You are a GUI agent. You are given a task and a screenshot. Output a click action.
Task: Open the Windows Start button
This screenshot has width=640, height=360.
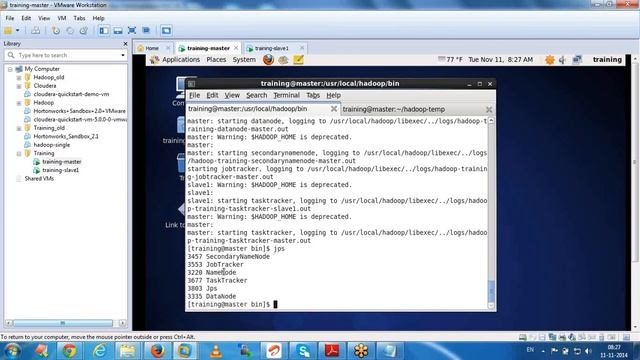(11, 351)
